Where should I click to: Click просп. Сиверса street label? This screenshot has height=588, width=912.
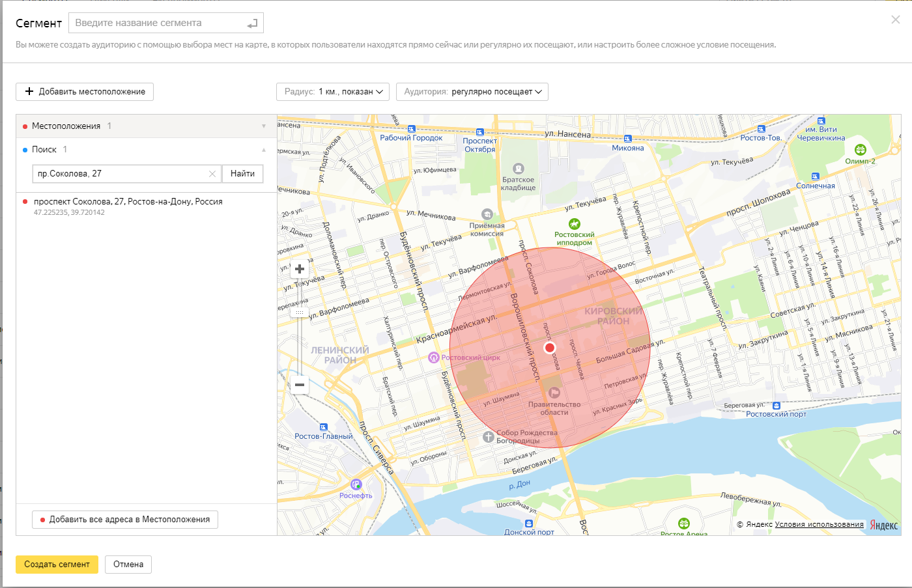[377, 447]
